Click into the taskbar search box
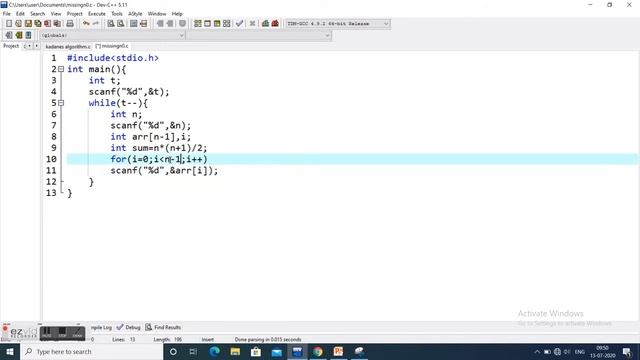 click(x=91, y=351)
